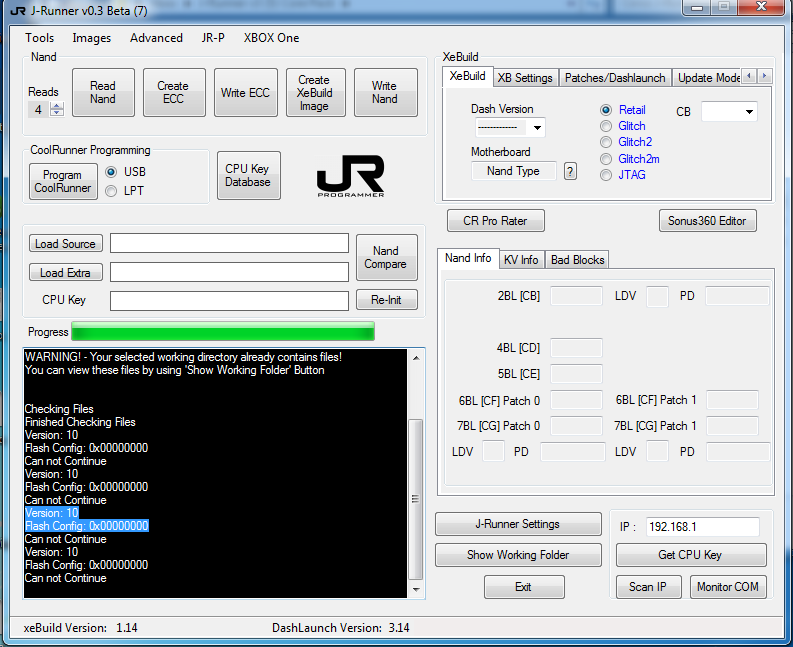Click the log console scrollbar thumb
The height and width of the screenshot is (647, 793).
[x=415, y=499]
